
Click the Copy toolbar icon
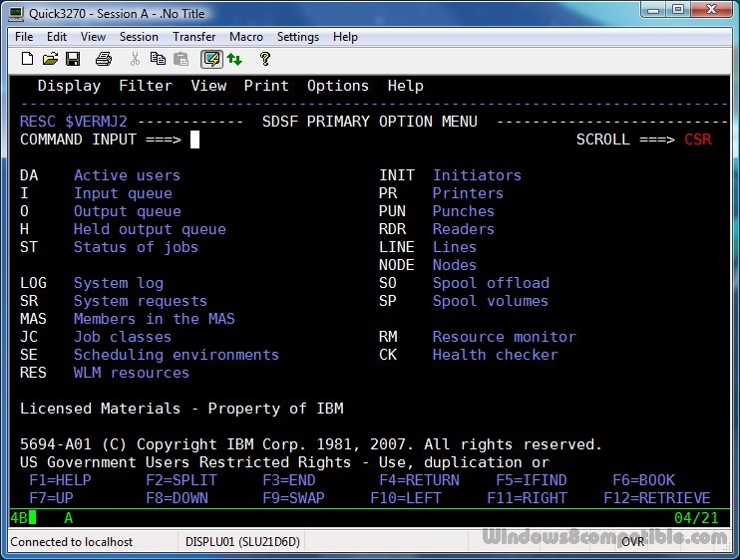click(x=158, y=59)
